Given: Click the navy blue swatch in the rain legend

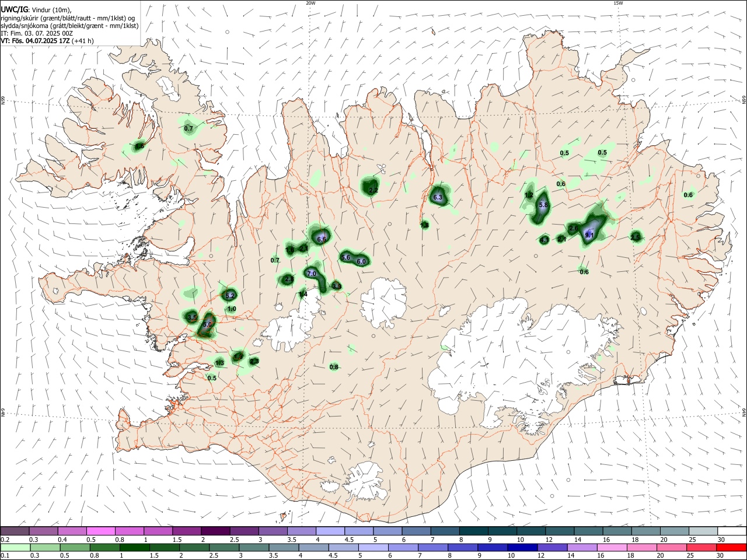Looking at the screenshot, I should [x=521, y=548].
